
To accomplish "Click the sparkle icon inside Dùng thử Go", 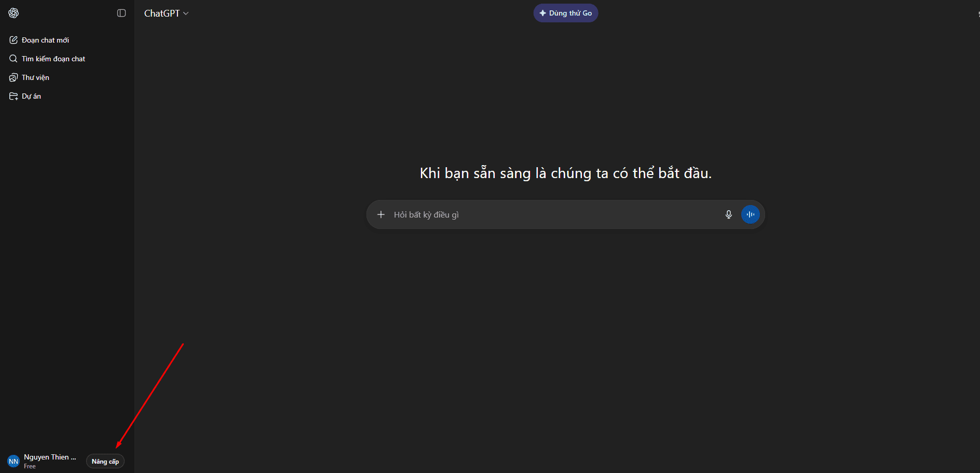I will point(543,12).
